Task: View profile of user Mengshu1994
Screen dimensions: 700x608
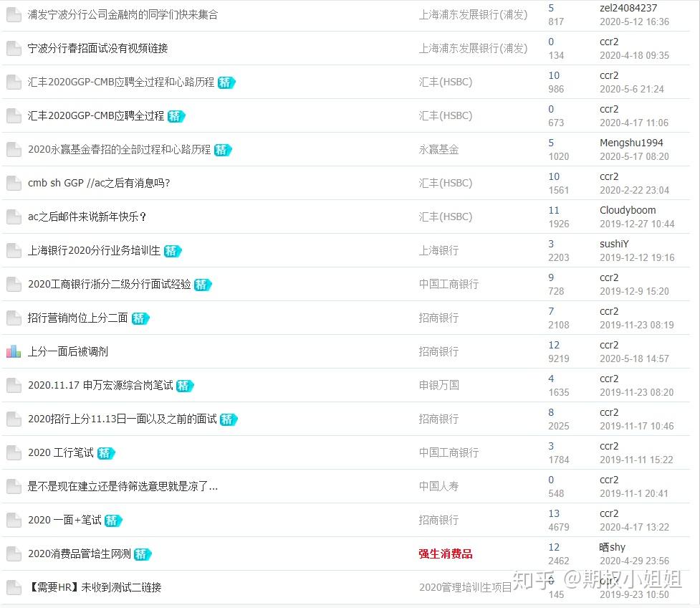Action: coord(631,143)
